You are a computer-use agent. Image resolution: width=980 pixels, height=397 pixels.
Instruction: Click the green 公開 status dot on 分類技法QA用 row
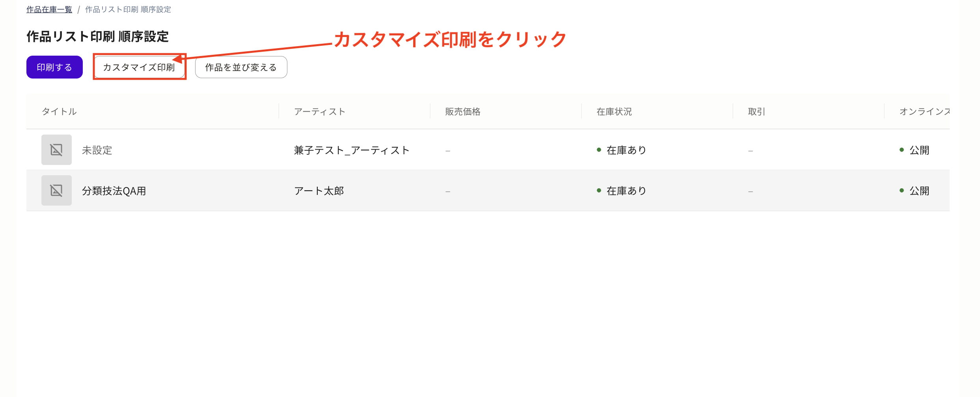(901, 190)
